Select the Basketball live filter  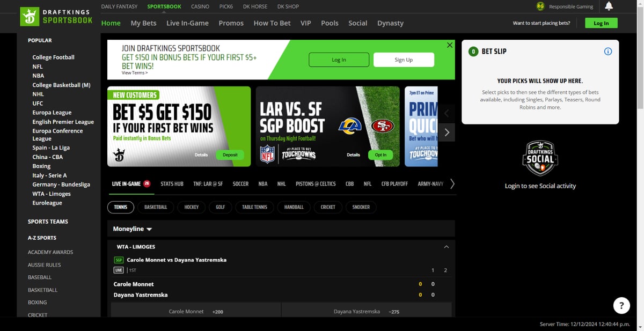156,207
